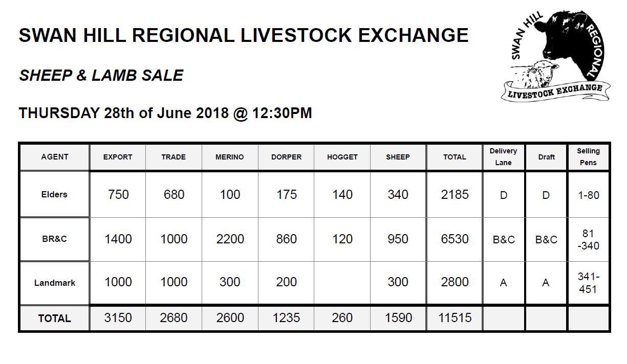Select the Sheep & Lamb Sale subtitle
This screenshot has width=627, height=364.
tap(101, 76)
